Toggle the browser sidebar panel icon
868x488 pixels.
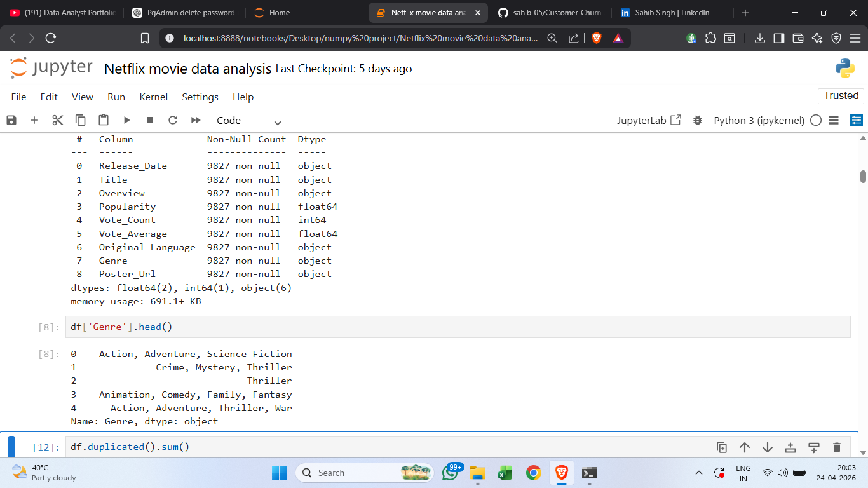click(x=778, y=38)
